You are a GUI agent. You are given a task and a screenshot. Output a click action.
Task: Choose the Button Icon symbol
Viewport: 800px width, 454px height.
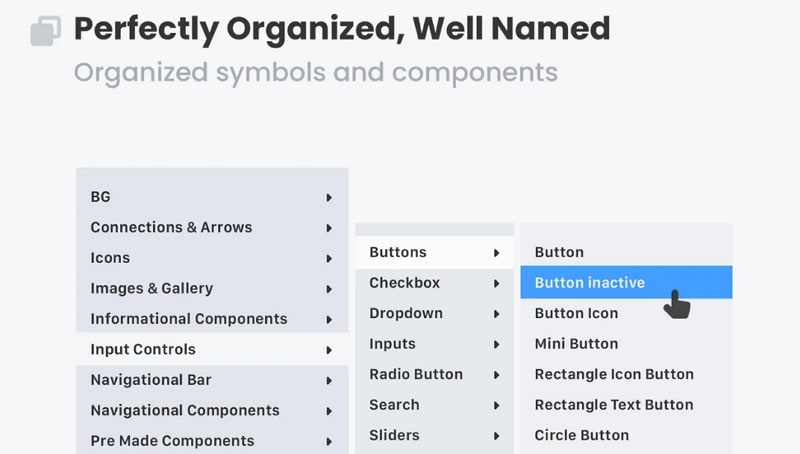coord(576,313)
